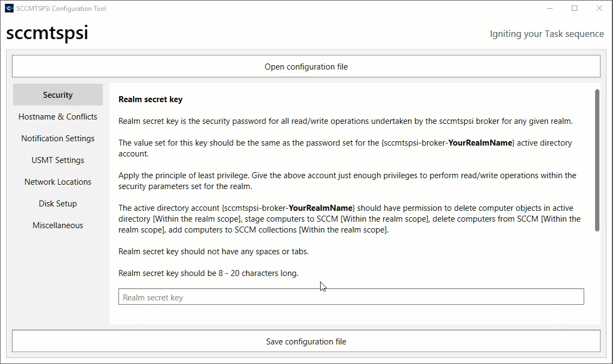This screenshot has width=613, height=364.
Task: Open configuration file button
Action: pos(306,67)
